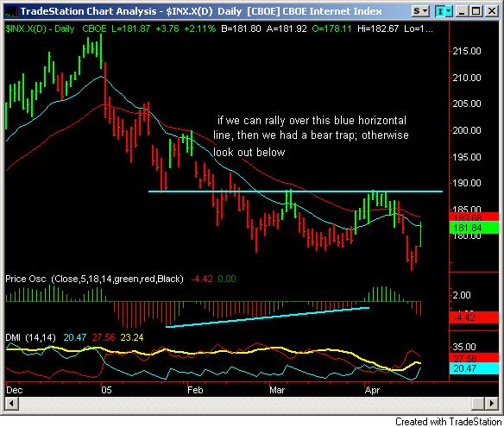
Task: Click the TradeStation chart icon in title bar
Action: pyautogui.click(x=11, y=12)
